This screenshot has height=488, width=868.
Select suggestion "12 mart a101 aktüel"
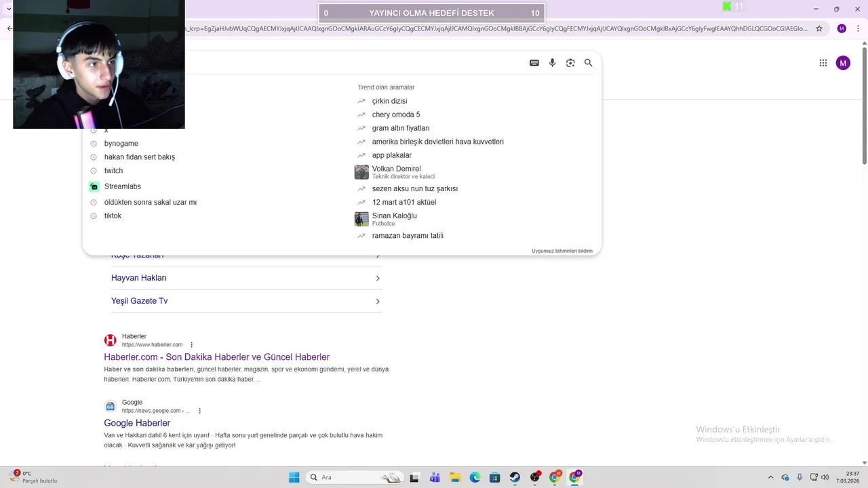point(403,202)
